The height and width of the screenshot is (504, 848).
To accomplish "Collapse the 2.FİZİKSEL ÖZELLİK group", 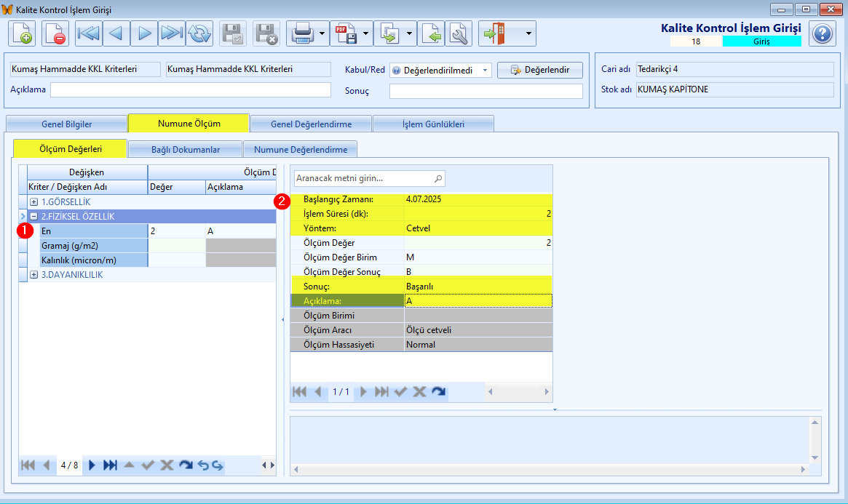I will coord(33,217).
